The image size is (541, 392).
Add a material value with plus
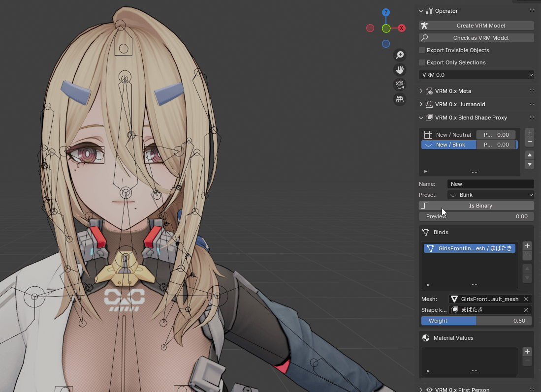click(x=527, y=351)
